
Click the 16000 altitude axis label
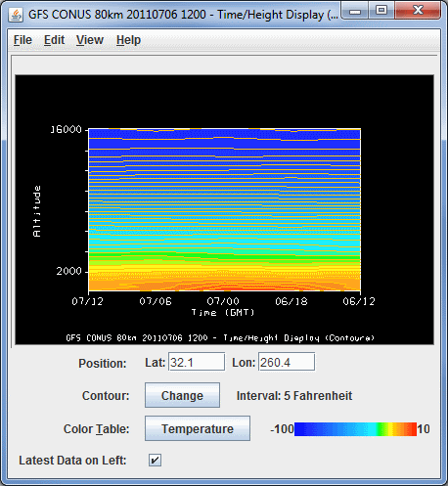[x=67, y=130]
